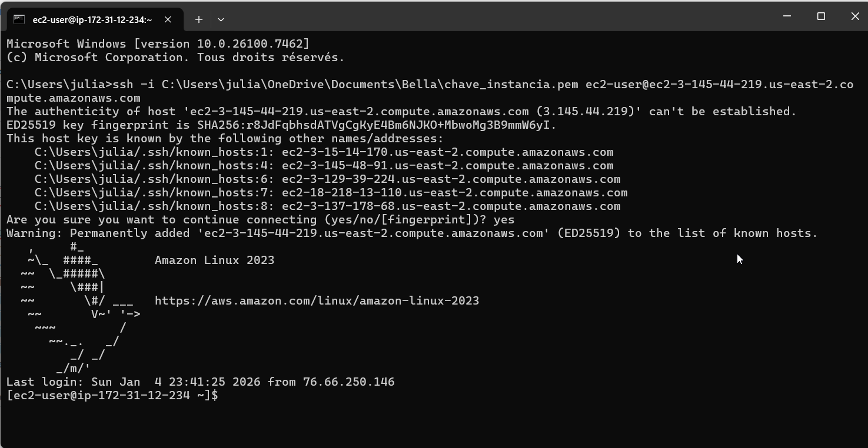Maximize the terminal window
This screenshot has height=448, width=868.
tap(821, 16)
